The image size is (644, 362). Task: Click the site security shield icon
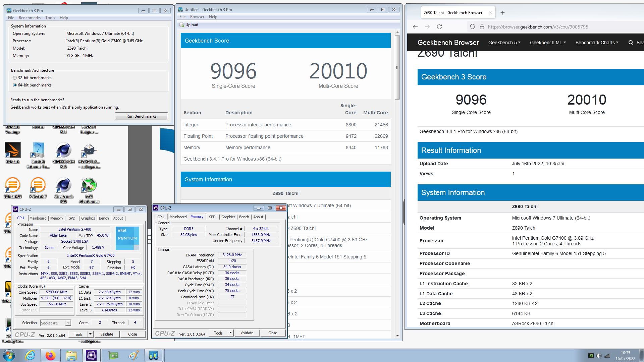tap(473, 27)
